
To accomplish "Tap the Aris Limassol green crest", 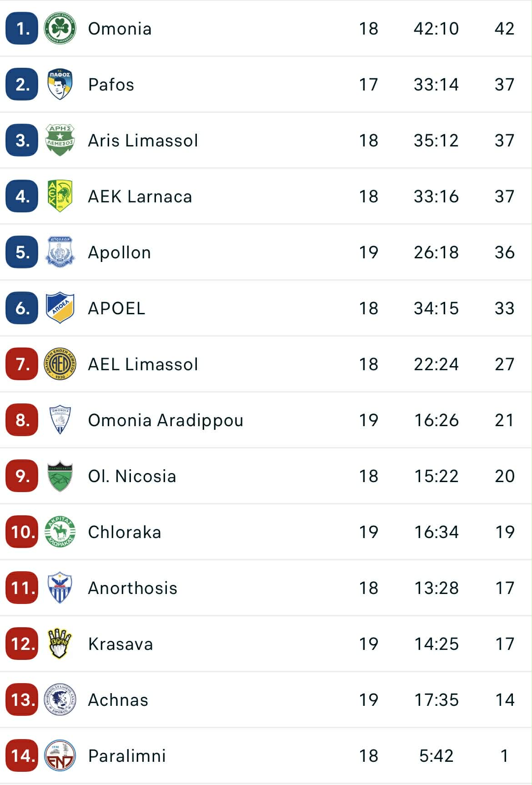I will pos(60,141).
